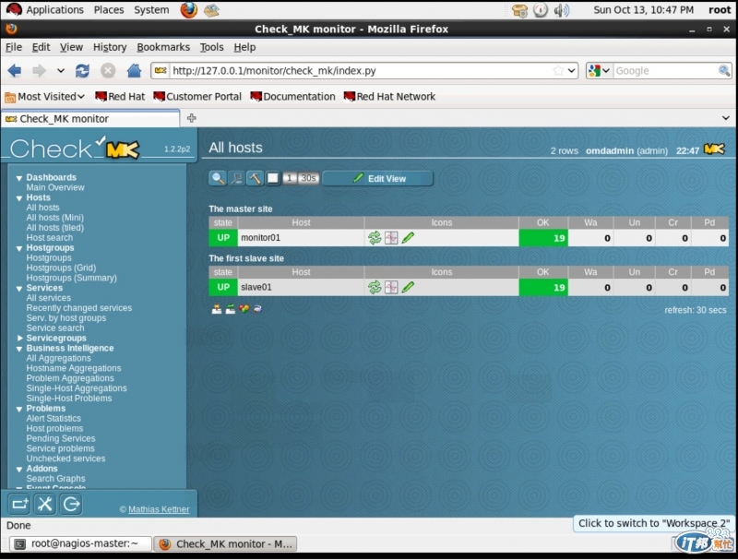Open performance graph icon for slave01
The image size is (738, 560).
tap(391, 288)
